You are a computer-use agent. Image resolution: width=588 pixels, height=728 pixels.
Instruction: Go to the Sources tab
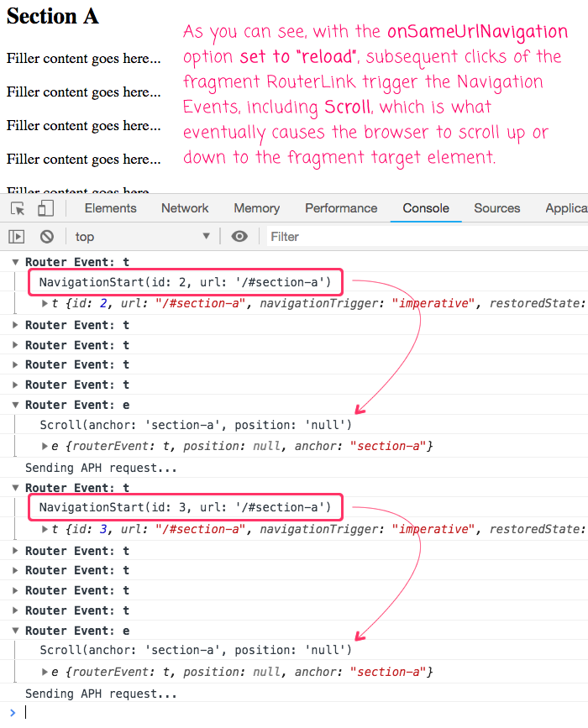(497, 208)
